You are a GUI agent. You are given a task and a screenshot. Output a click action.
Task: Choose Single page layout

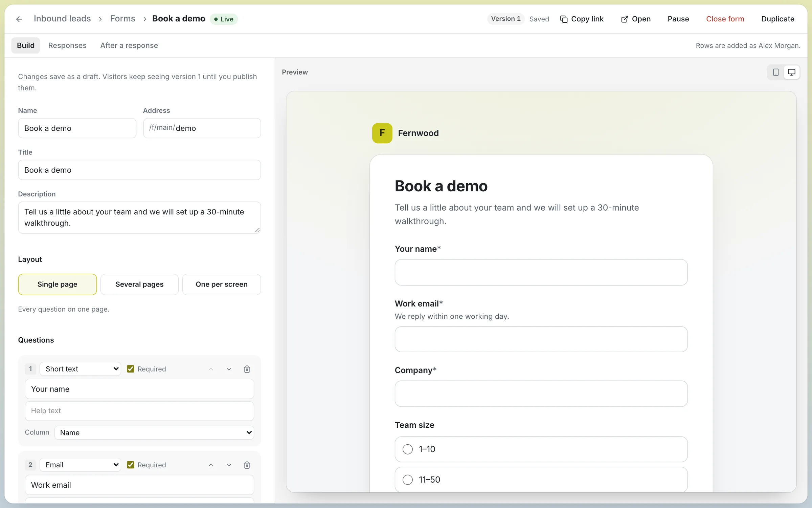pos(57,284)
